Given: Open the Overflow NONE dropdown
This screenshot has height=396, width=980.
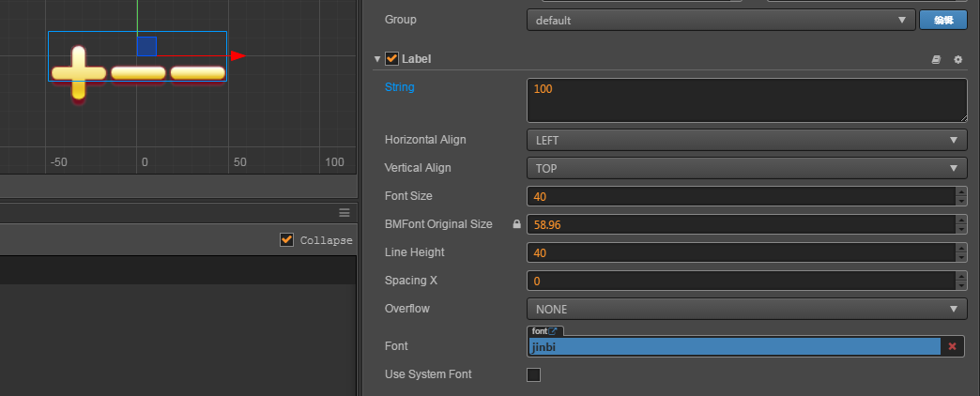Looking at the screenshot, I should tap(746, 309).
